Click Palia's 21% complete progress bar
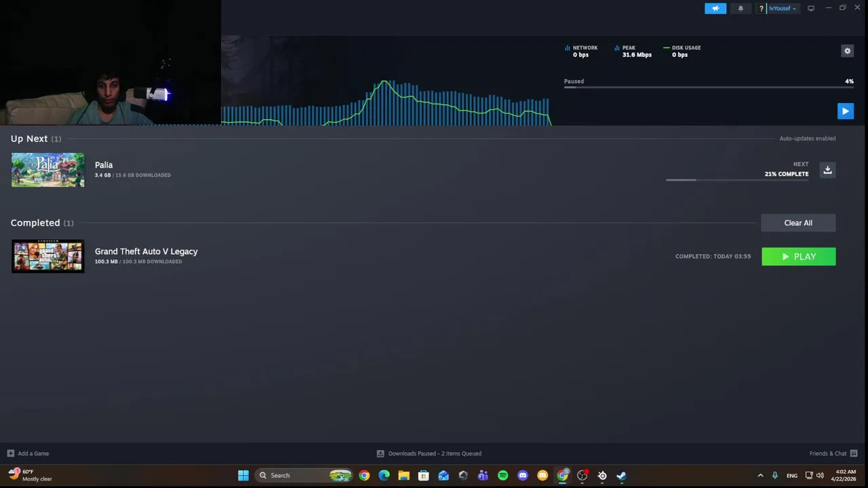This screenshot has height=488, width=868. click(x=737, y=180)
